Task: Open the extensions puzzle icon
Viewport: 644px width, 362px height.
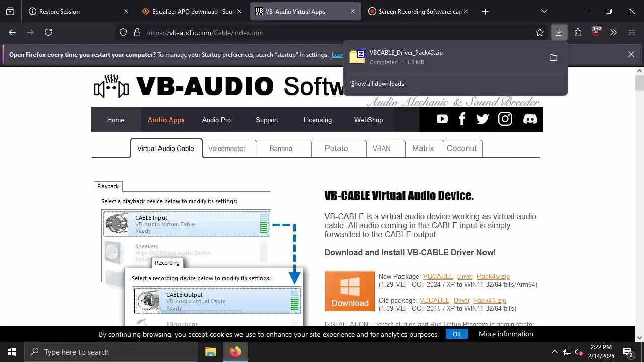Action: click(x=578, y=32)
